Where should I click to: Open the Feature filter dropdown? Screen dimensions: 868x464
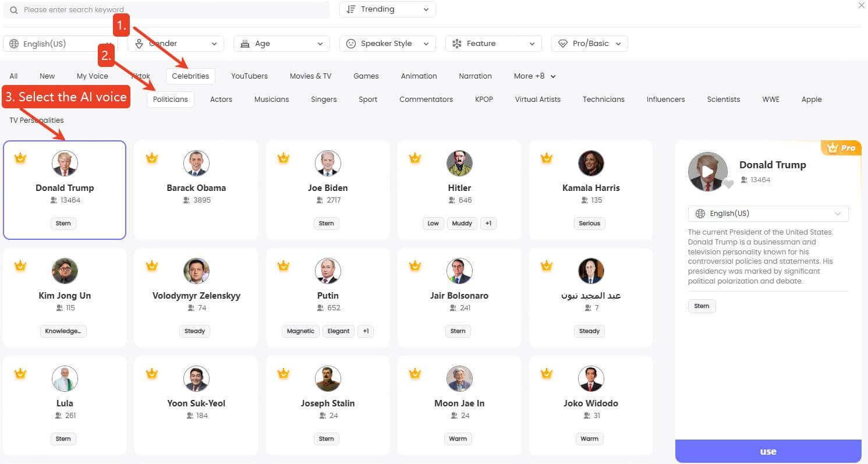(x=494, y=44)
